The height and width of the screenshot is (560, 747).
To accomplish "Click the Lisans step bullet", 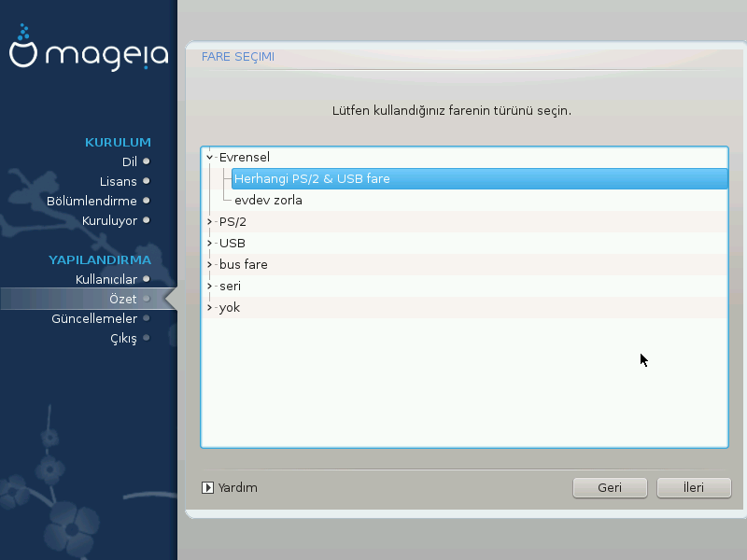I will click(x=147, y=181).
